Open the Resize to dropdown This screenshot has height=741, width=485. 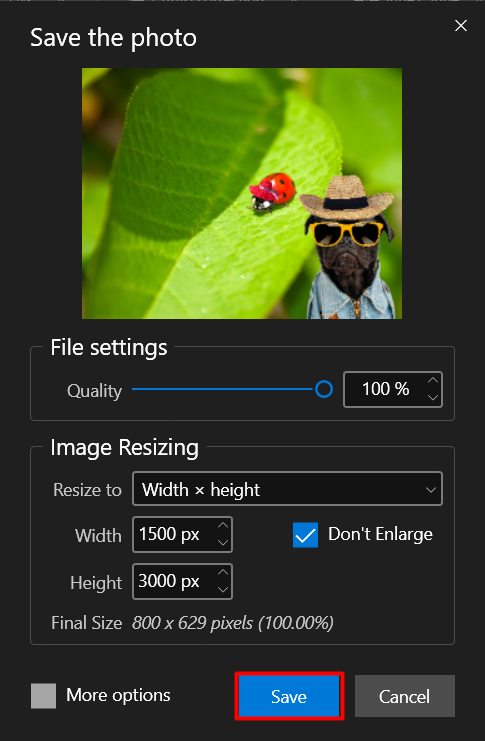coord(287,489)
